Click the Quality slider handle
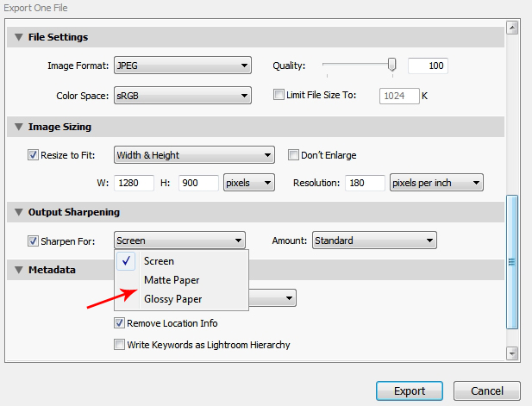The width and height of the screenshot is (532, 406). point(392,65)
